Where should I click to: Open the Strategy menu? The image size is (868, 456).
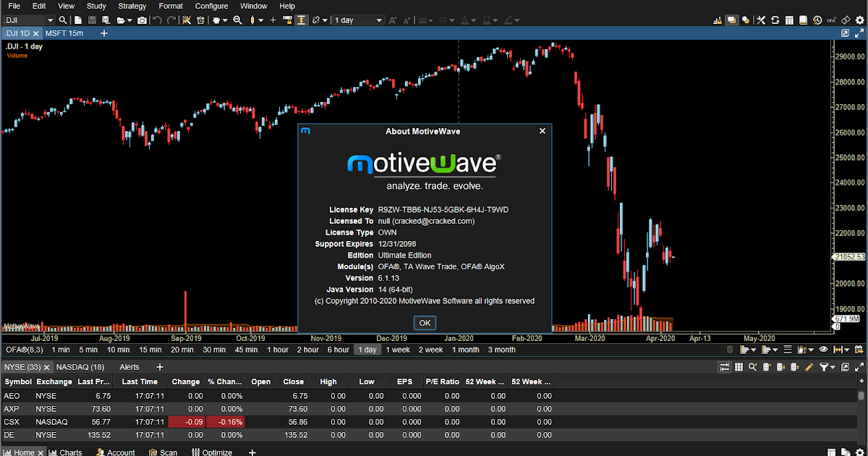coord(132,6)
